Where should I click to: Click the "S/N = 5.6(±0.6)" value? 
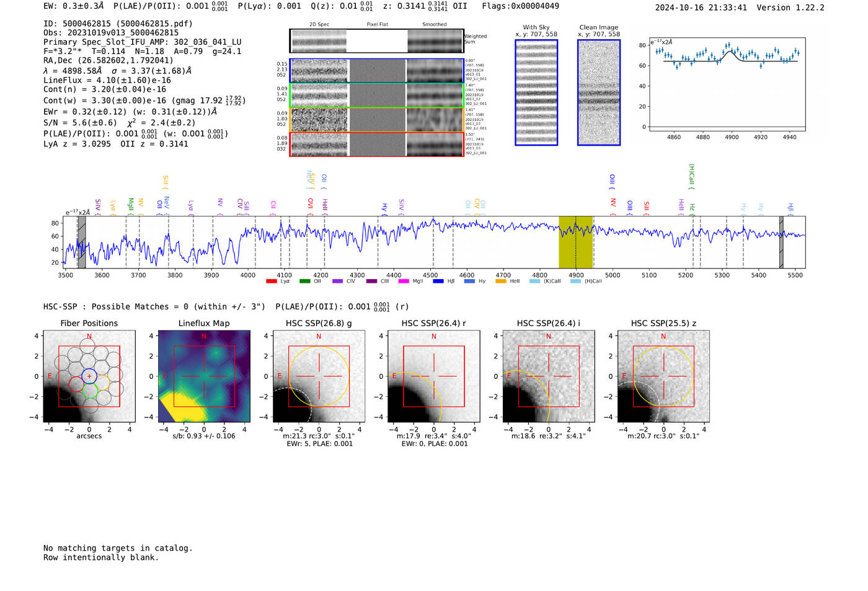click(x=81, y=123)
